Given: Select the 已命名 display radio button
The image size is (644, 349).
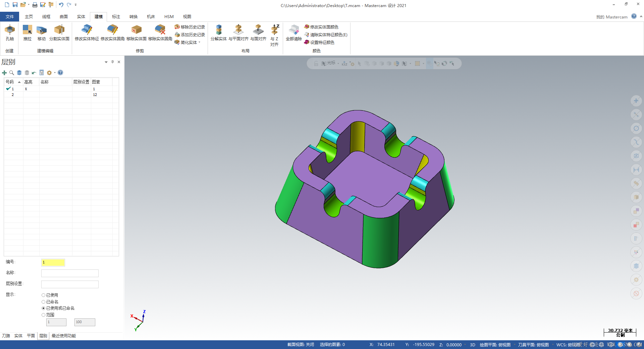Looking at the screenshot, I should (x=43, y=302).
